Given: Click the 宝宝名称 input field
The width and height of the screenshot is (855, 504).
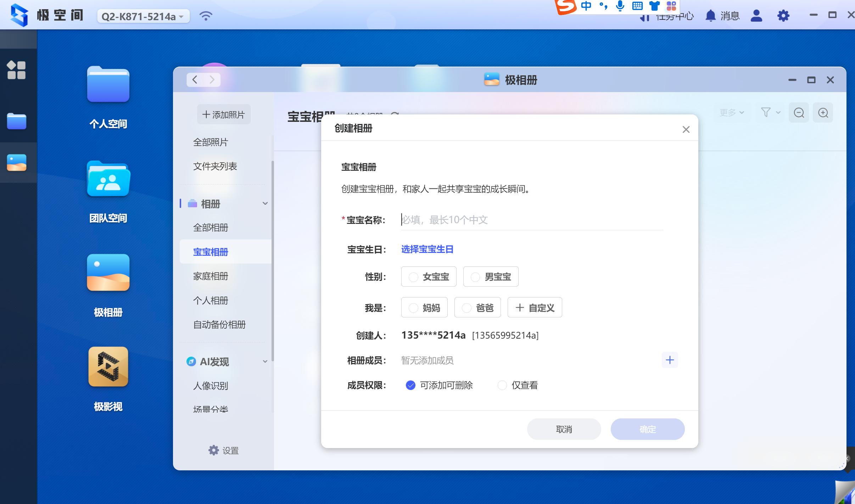Looking at the screenshot, I should tap(496, 220).
